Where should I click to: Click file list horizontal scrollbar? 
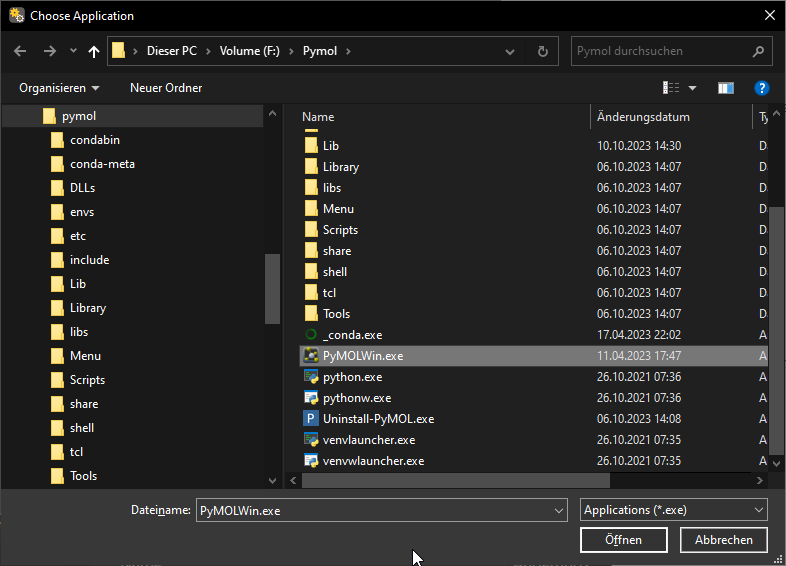click(455, 481)
